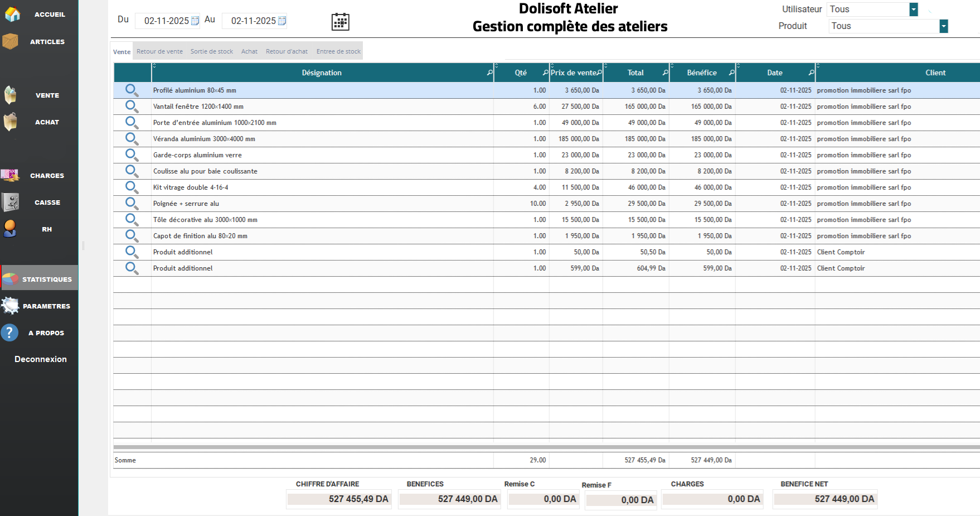Open the Paramètres gear icon
Image resolution: width=980 pixels, height=516 pixels.
pyautogui.click(x=11, y=306)
